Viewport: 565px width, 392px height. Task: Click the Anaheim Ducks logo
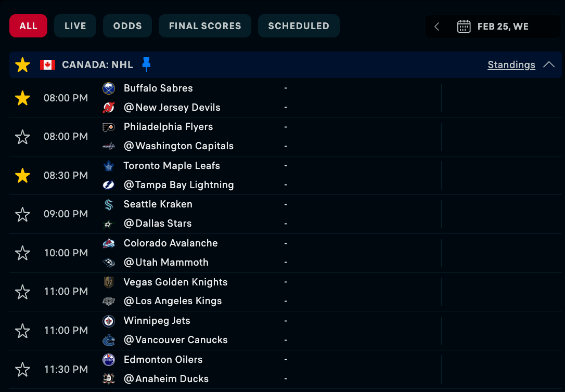(x=108, y=378)
